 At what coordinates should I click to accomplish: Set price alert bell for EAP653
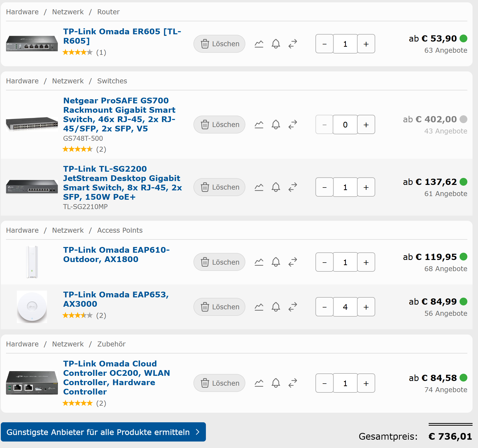pos(276,307)
